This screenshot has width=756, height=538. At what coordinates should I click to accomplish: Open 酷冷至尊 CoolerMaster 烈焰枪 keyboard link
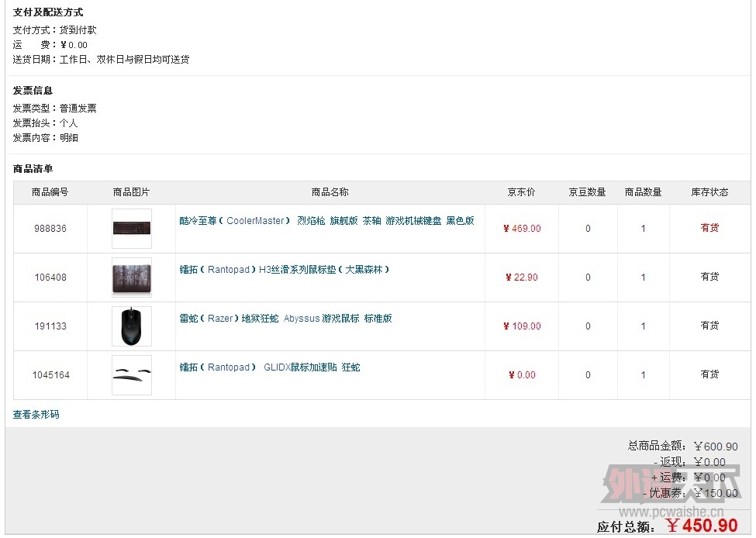[327, 221]
